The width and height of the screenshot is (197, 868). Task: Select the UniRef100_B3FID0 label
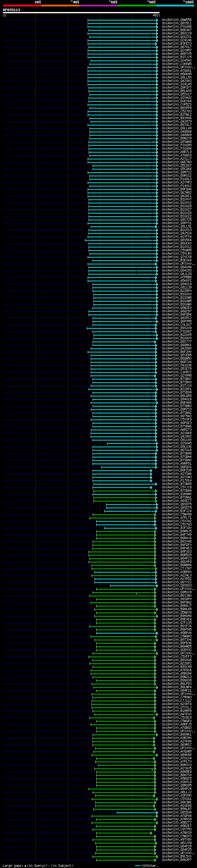pyautogui.click(x=176, y=528)
